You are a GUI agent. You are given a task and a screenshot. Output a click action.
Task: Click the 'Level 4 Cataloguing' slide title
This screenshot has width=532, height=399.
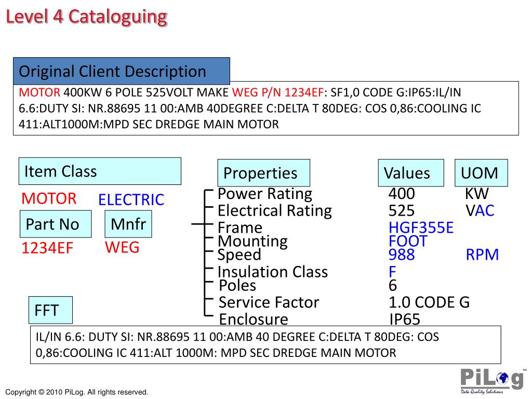[87, 17]
